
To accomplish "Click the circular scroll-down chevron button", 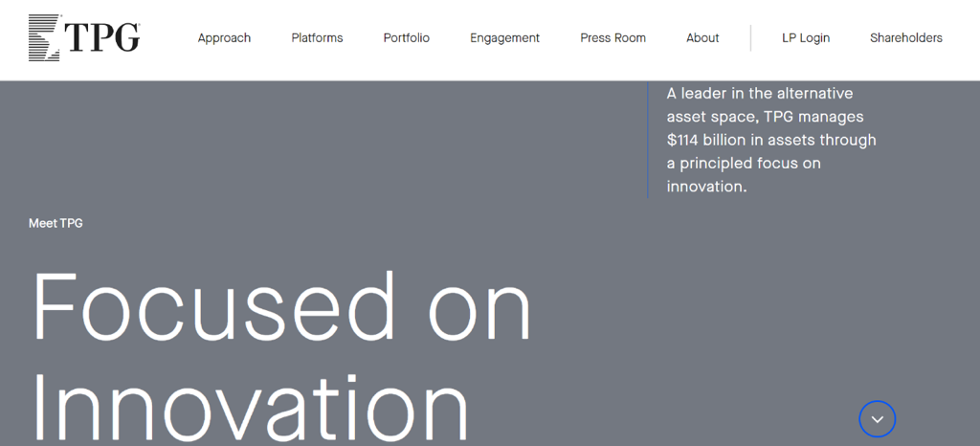I will tap(877, 419).
